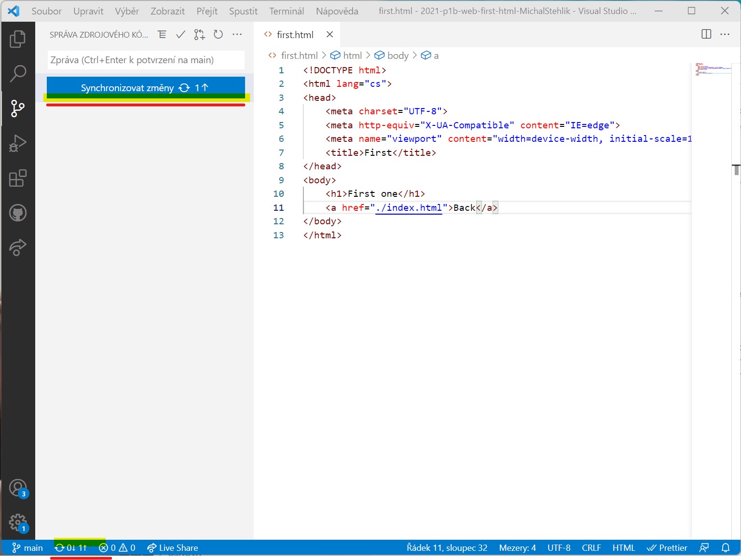Click the <h1>First one</h1> code line
Image resolution: width=741 pixels, height=560 pixels.
click(x=375, y=194)
